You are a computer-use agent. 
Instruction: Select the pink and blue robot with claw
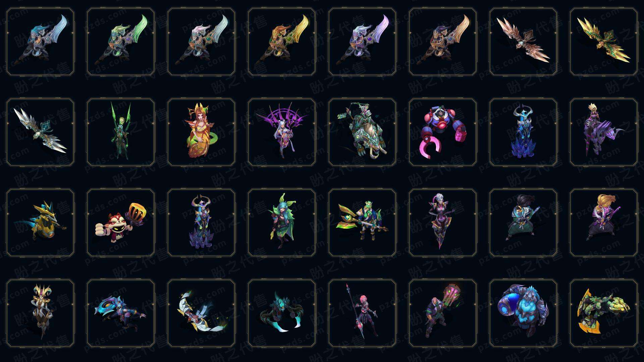pos(443,132)
